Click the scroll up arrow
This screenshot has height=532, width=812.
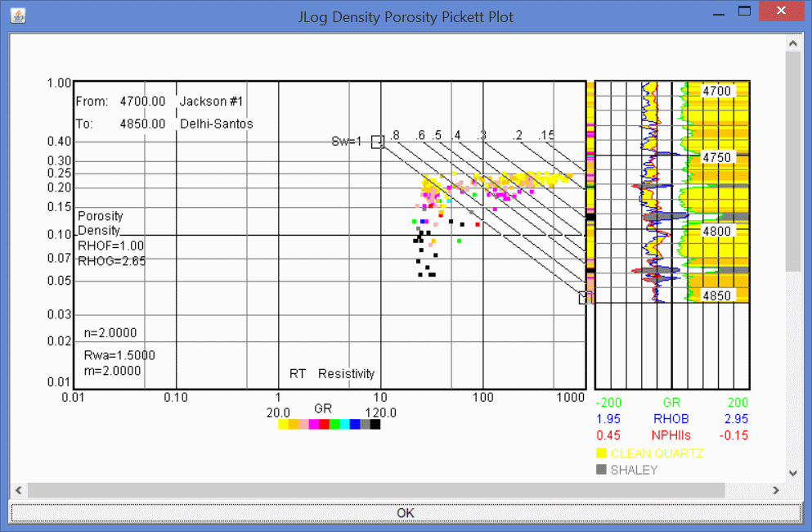click(792, 43)
